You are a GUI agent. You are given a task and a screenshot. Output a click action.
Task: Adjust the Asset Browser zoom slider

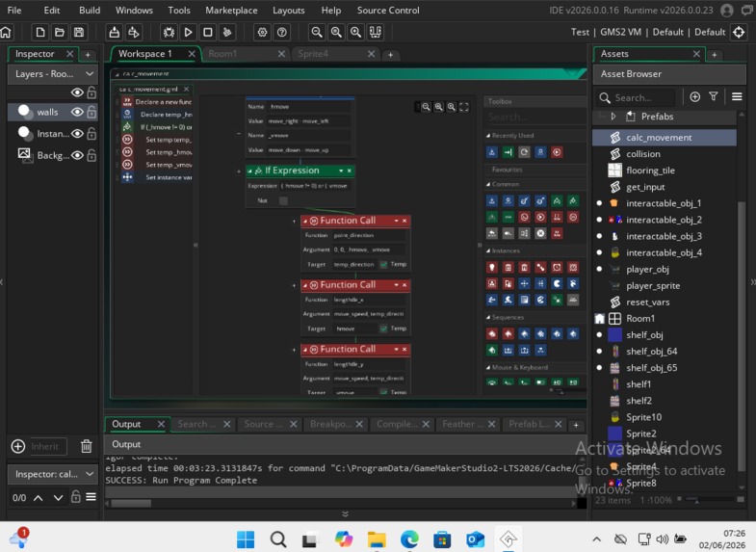click(709, 499)
